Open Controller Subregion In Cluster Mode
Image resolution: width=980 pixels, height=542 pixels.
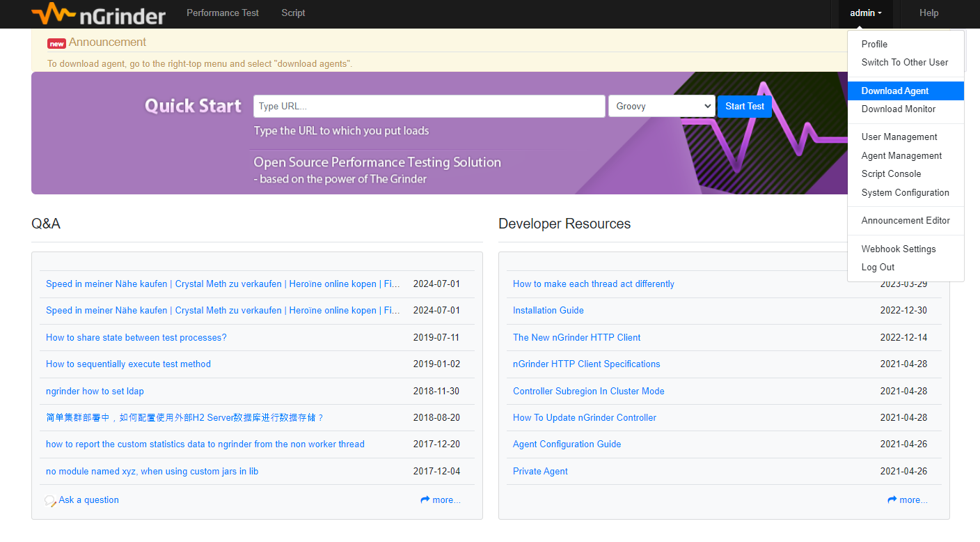click(589, 391)
